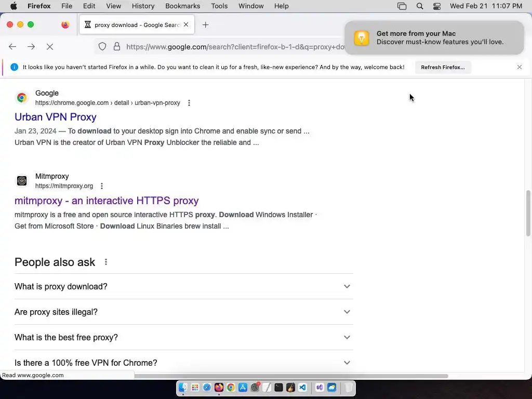The height and width of the screenshot is (399, 532).
Task: Open the History menu
Action: tap(143, 6)
